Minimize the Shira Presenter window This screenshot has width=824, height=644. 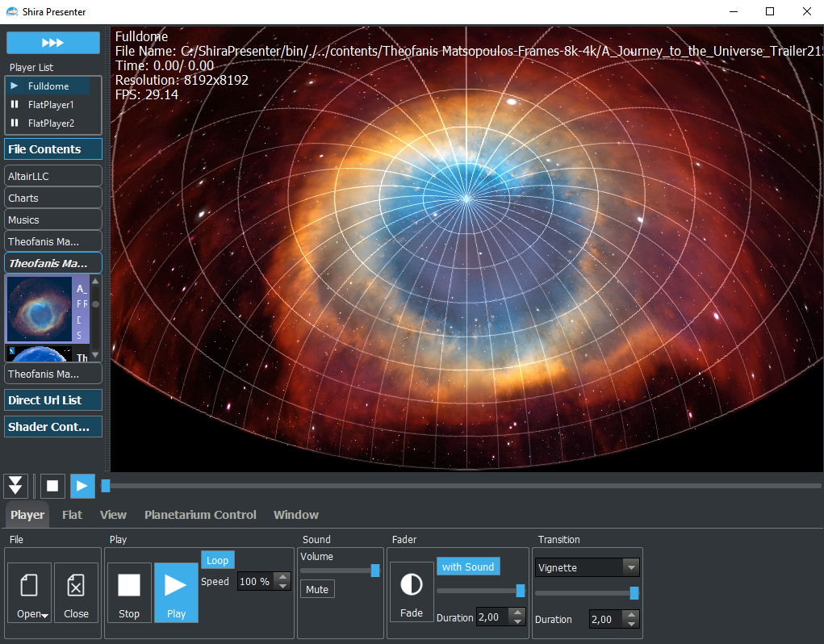click(x=734, y=11)
